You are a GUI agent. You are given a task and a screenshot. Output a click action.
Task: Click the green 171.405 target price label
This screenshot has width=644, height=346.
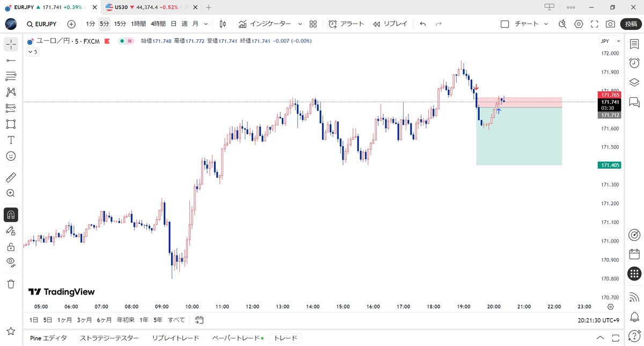pyautogui.click(x=609, y=165)
